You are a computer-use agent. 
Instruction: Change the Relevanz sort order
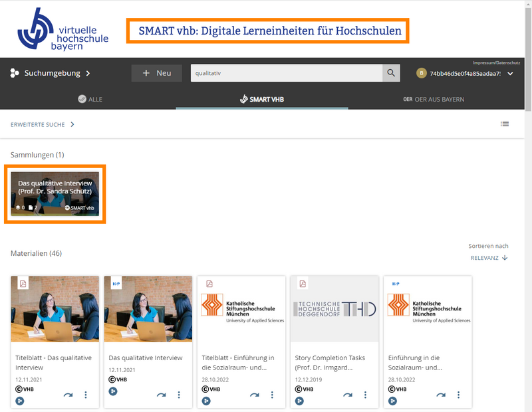point(489,258)
